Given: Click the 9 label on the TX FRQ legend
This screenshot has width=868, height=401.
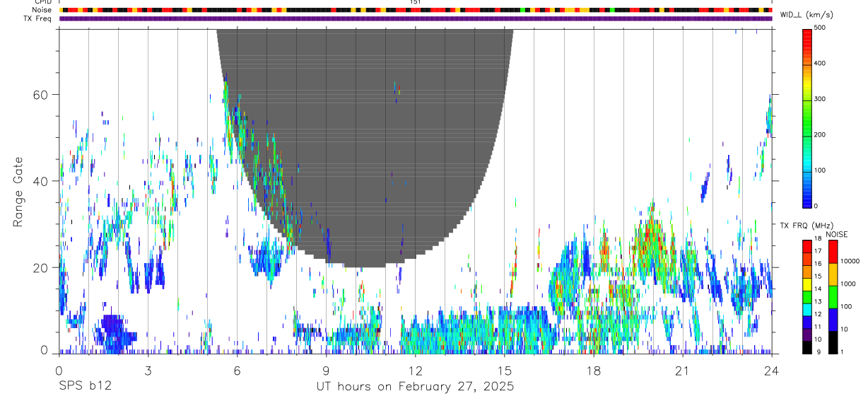Looking at the screenshot, I should (819, 352).
